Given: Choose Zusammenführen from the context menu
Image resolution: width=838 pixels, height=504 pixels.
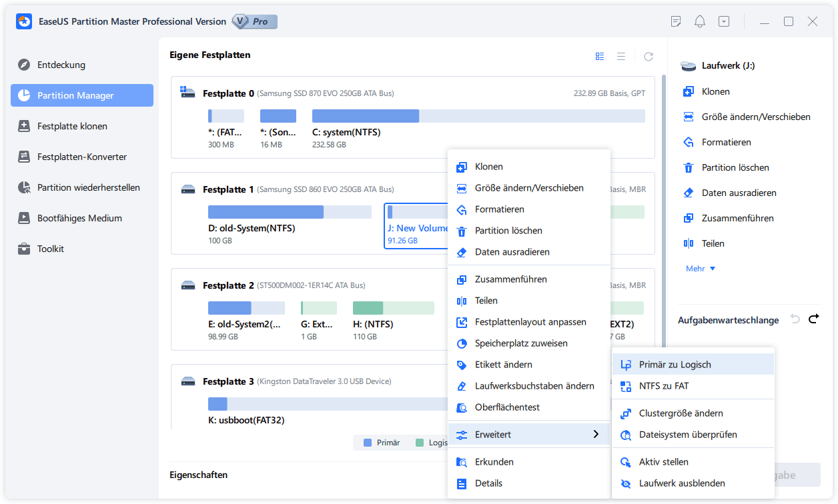Looking at the screenshot, I should click(x=529, y=279).
